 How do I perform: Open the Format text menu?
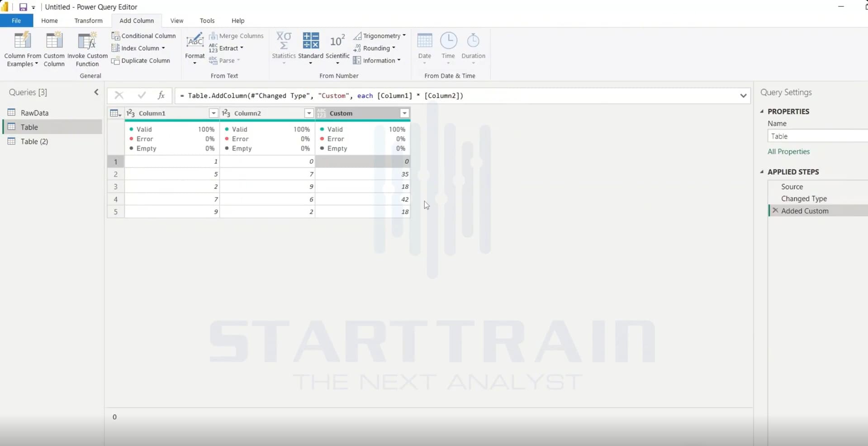(195, 49)
